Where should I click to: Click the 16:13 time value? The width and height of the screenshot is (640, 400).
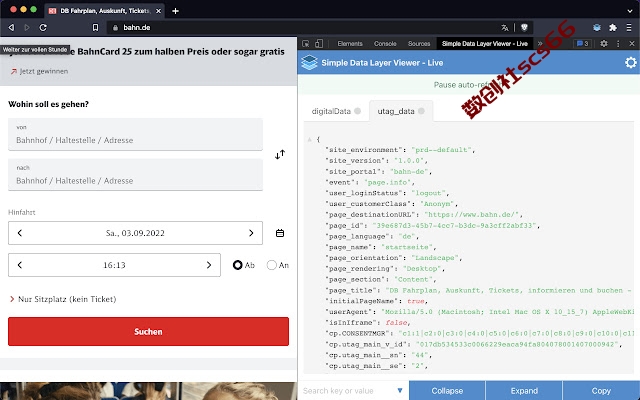(114, 265)
